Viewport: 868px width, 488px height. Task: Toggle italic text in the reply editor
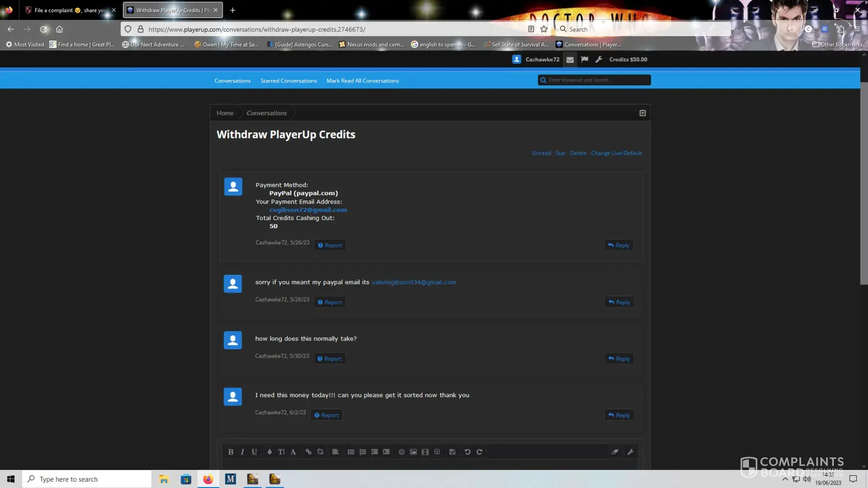coord(242,452)
